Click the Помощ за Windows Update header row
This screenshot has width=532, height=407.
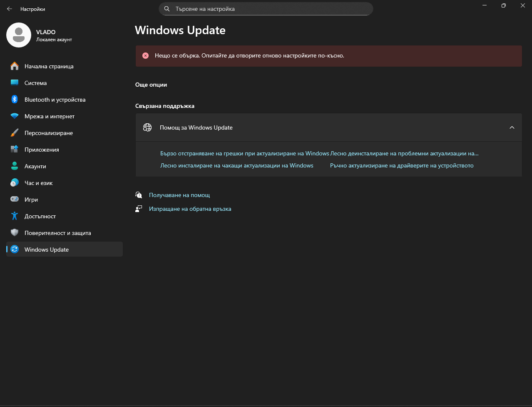[328, 127]
